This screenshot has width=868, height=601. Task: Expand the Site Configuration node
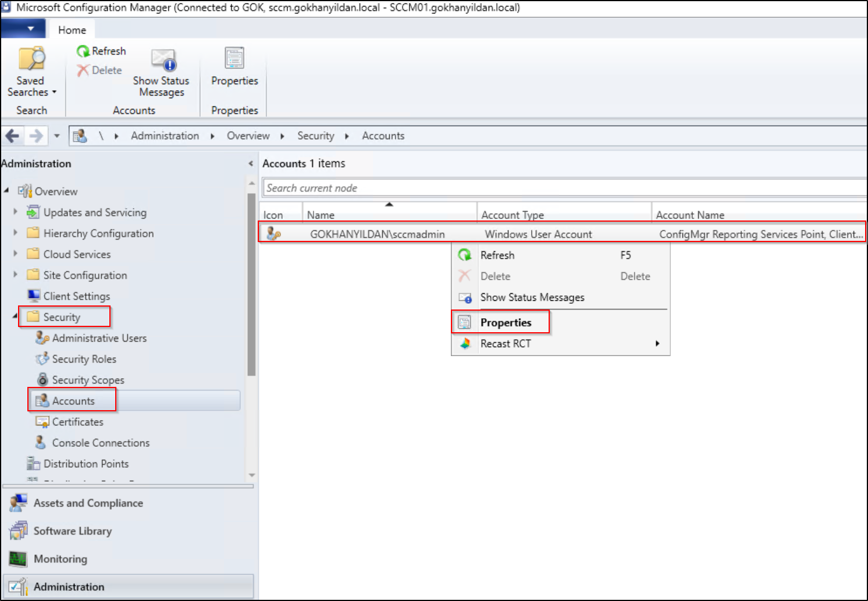point(16,275)
